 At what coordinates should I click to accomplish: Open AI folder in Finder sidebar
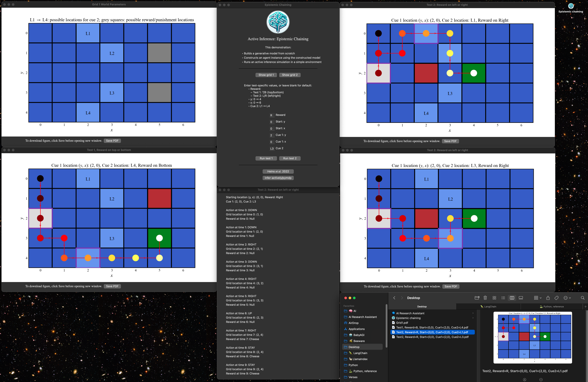point(362,311)
